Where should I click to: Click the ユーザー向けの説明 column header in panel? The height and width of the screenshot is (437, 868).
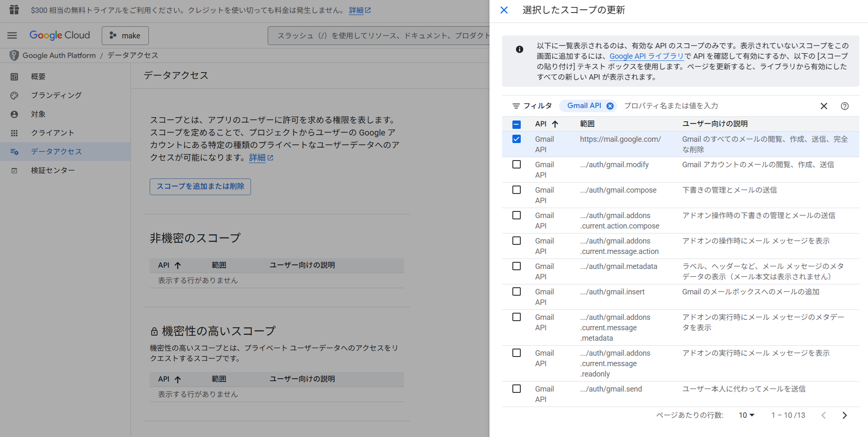coord(715,124)
